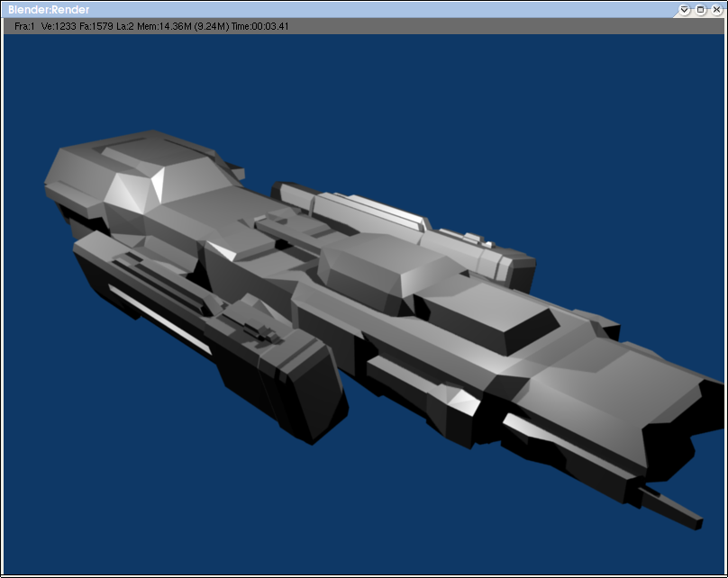This screenshot has width=728, height=578.
Task: Maximize the Blender:Render window
Action: (700, 9)
